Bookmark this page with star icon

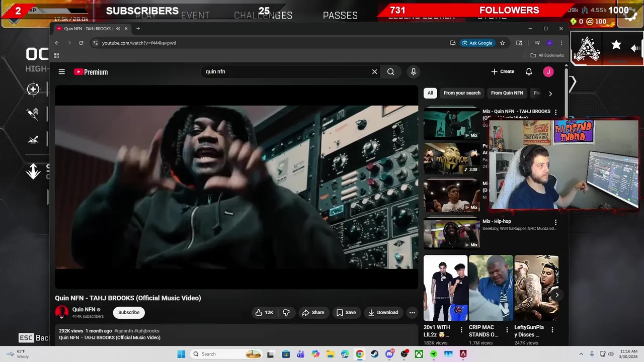pyautogui.click(x=502, y=43)
